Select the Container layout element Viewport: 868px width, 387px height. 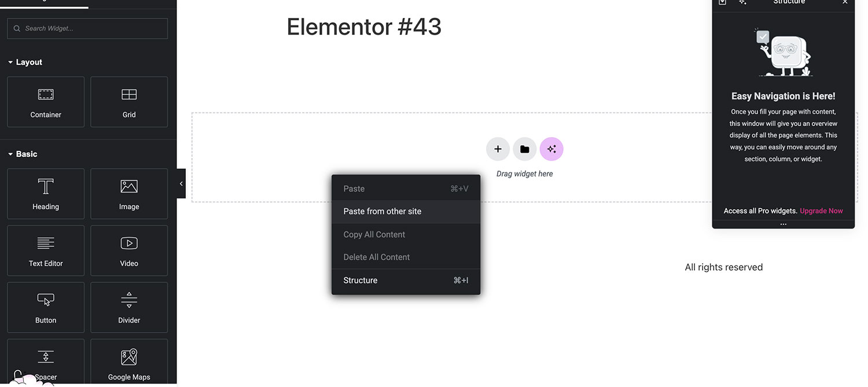point(45,102)
